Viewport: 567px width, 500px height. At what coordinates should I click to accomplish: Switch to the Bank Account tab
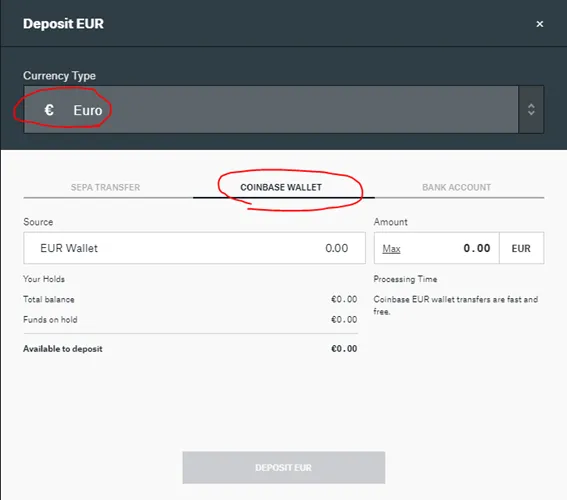point(457,187)
